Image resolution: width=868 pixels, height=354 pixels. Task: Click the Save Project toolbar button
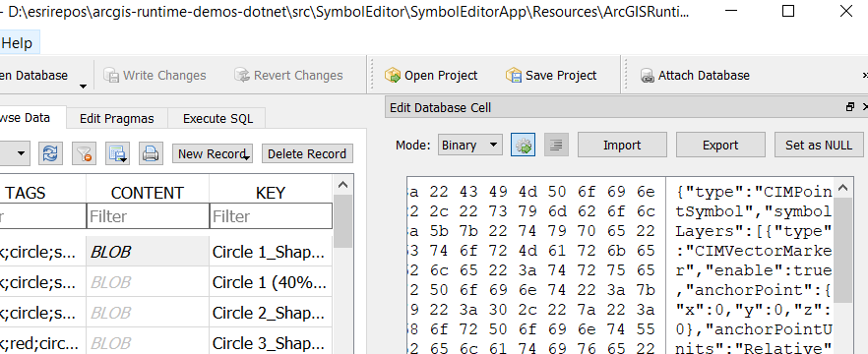coord(551,75)
